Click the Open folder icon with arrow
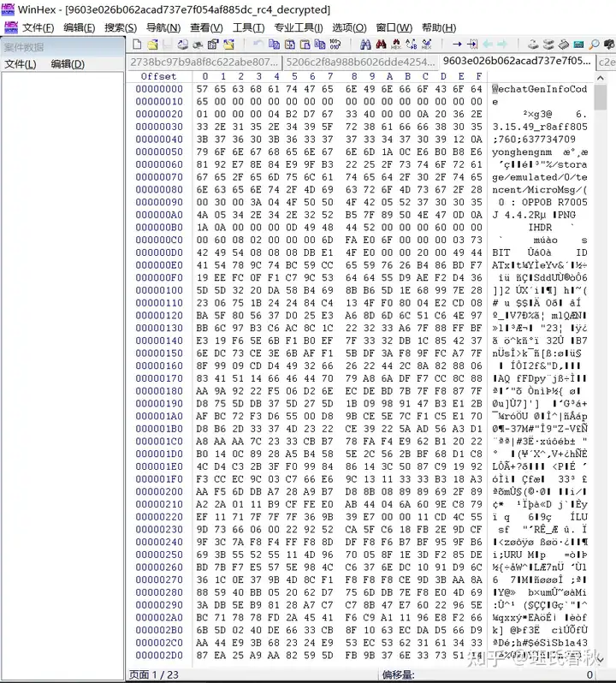The width and height of the screenshot is (616, 683). click(229, 44)
